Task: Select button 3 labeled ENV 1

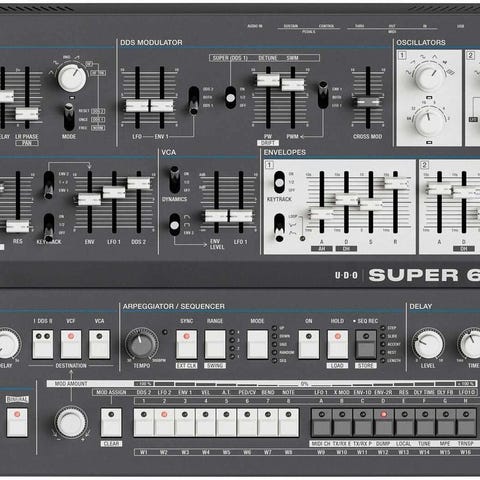Action: click(185, 422)
